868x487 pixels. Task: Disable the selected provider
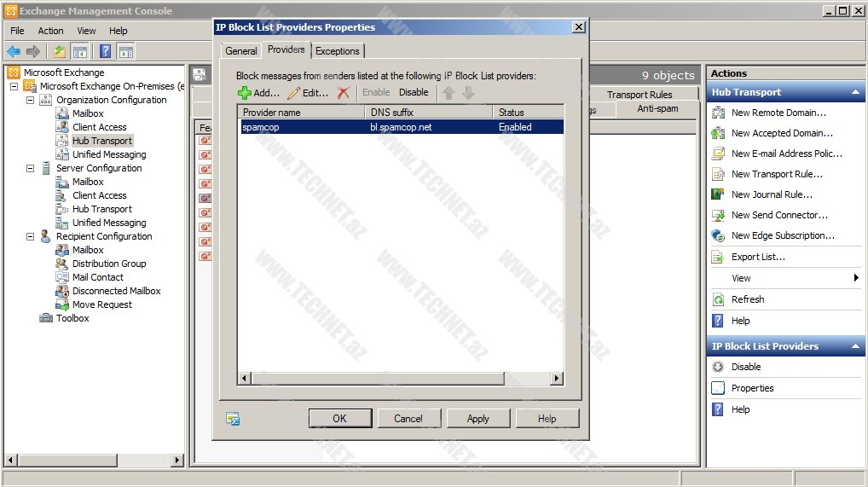414,92
